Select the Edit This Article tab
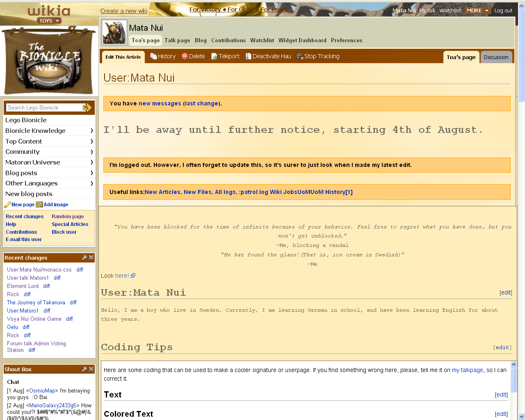 coord(123,57)
